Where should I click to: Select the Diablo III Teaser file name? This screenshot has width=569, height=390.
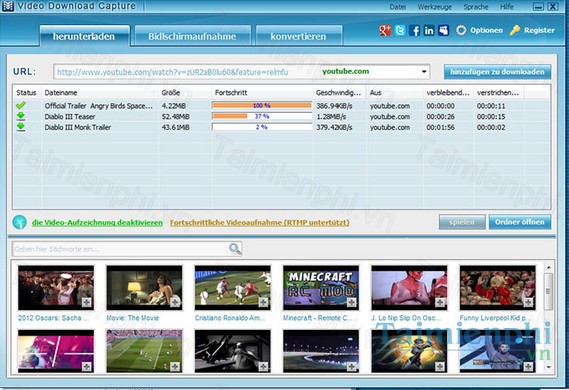(70, 116)
